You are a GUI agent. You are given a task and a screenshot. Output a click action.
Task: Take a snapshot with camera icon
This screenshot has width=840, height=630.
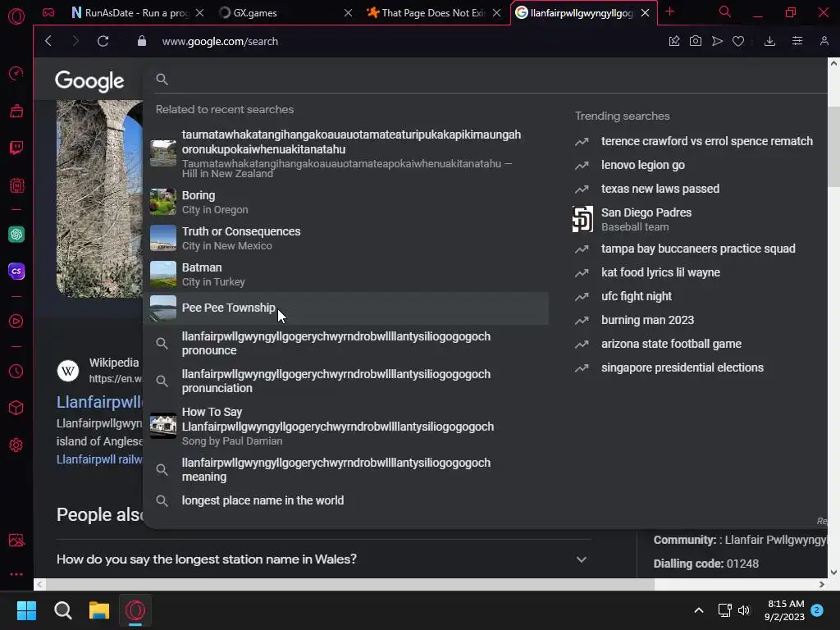pyautogui.click(x=696, y=41)
